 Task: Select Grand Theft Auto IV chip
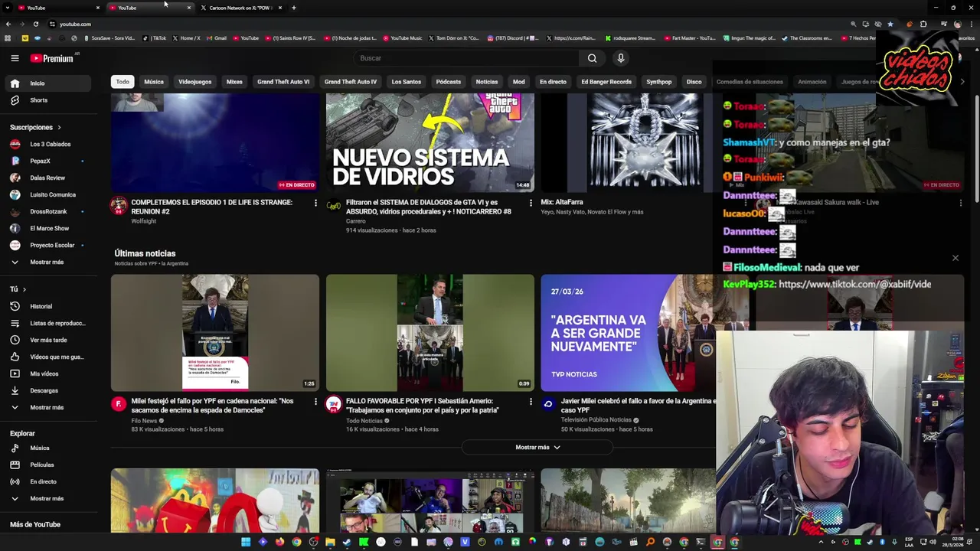[351, 82]
